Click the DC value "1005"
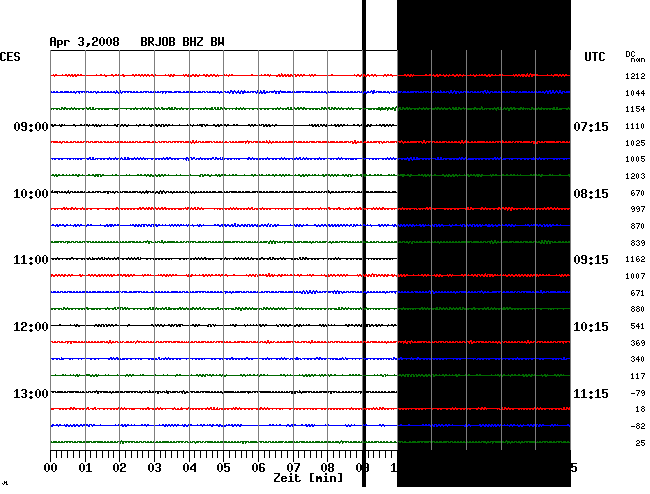650x494 pixels. click(635, 160)
